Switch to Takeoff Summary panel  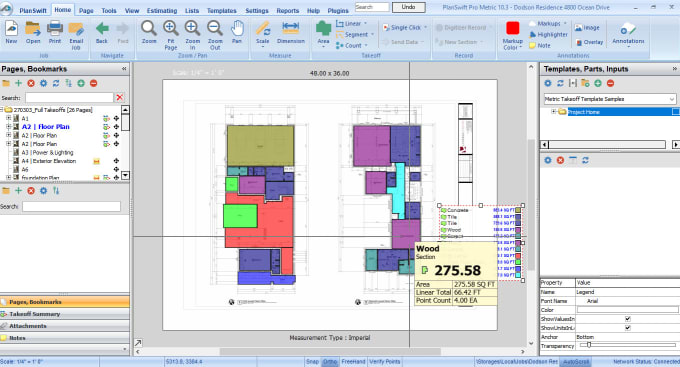[x=65, y=314]
